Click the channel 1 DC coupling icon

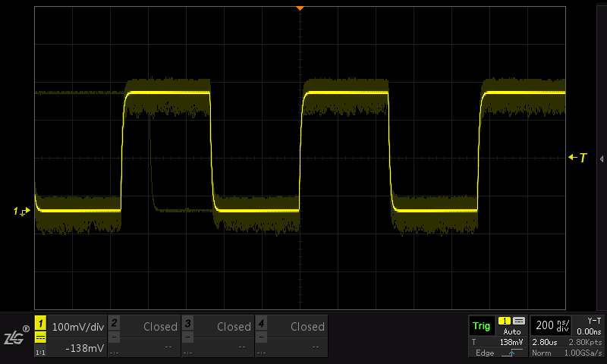pyautogui.click(x=40, y=337)
